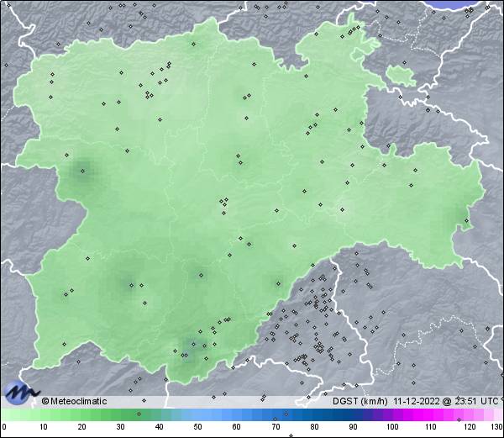Click the scale label 120

click(470, 427)
